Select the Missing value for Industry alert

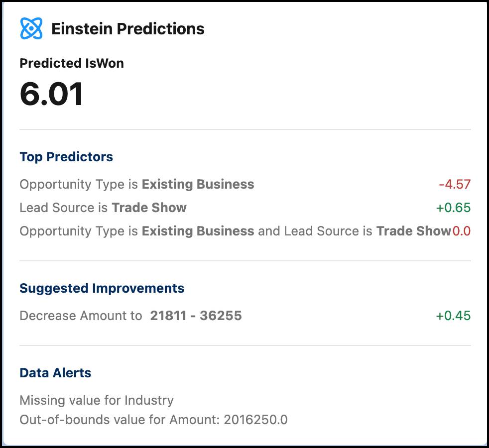pos(96,400)
